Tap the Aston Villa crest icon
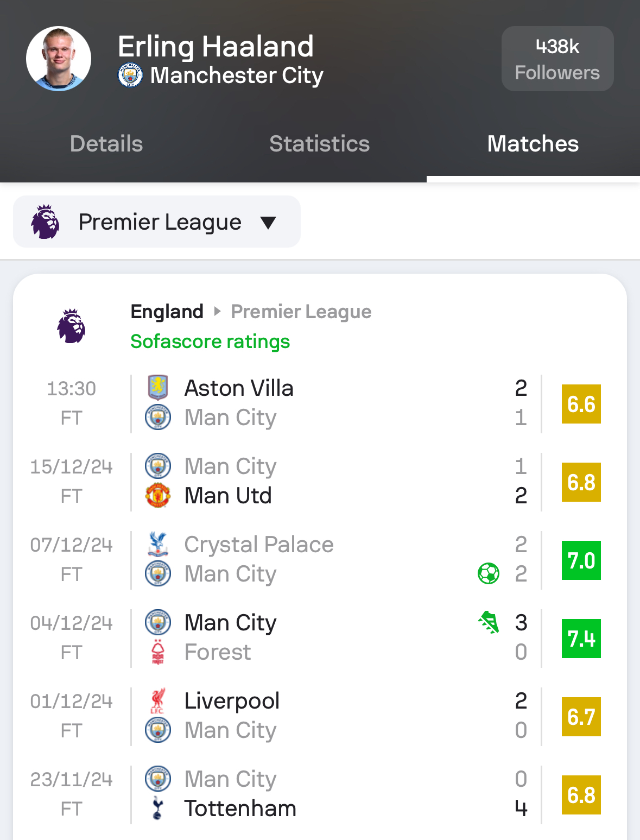This screenshot has height=840, width=640. [158, 388]
